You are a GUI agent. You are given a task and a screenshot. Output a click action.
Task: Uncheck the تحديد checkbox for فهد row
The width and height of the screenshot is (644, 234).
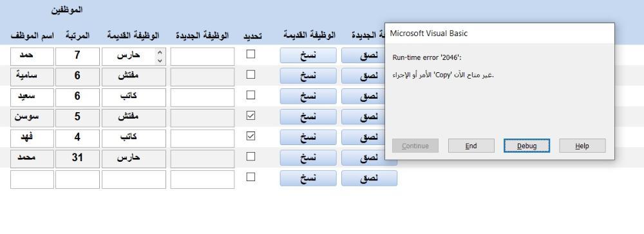(x=251, y=136)
